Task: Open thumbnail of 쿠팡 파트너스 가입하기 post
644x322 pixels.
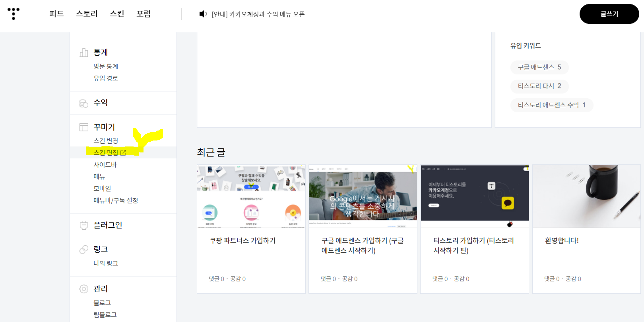Action: tap(251, 196)
